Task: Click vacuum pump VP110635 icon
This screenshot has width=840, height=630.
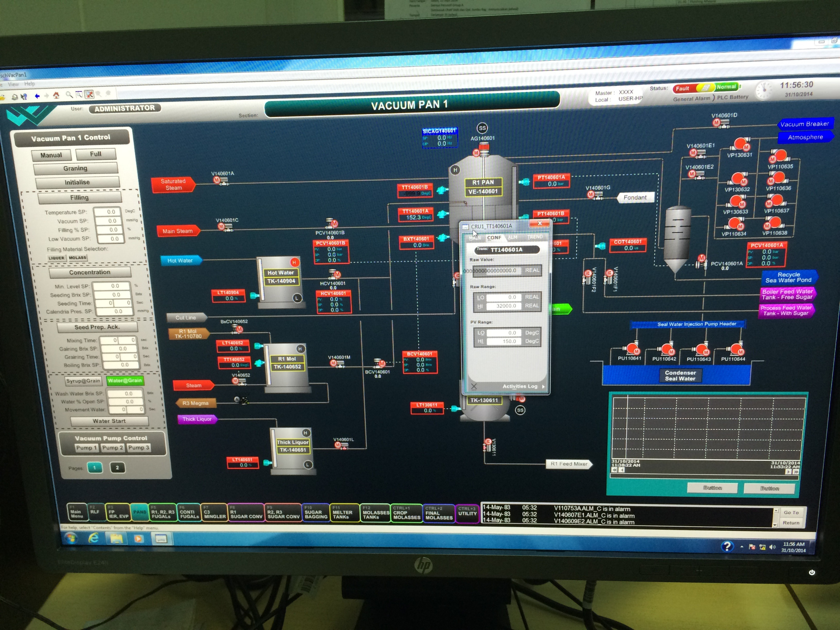Action: pyautogui.click(x=779, y=156)
